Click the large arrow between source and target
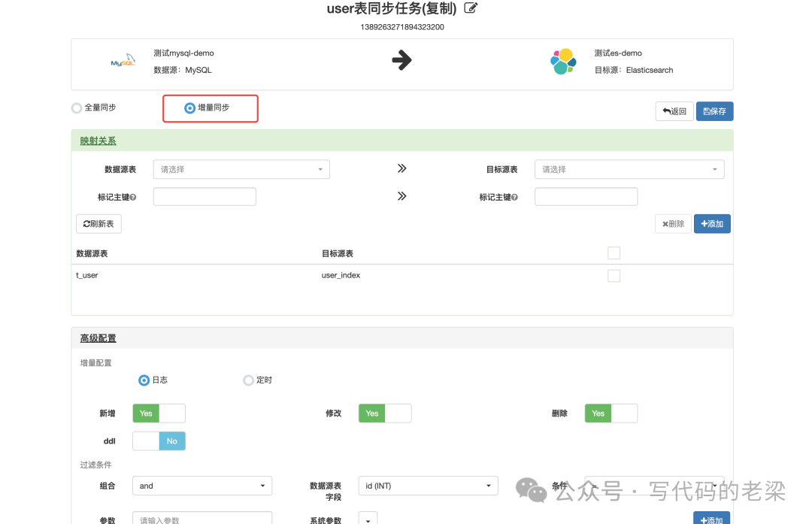This screenshot has height=524, width=812. coord(402,61)
